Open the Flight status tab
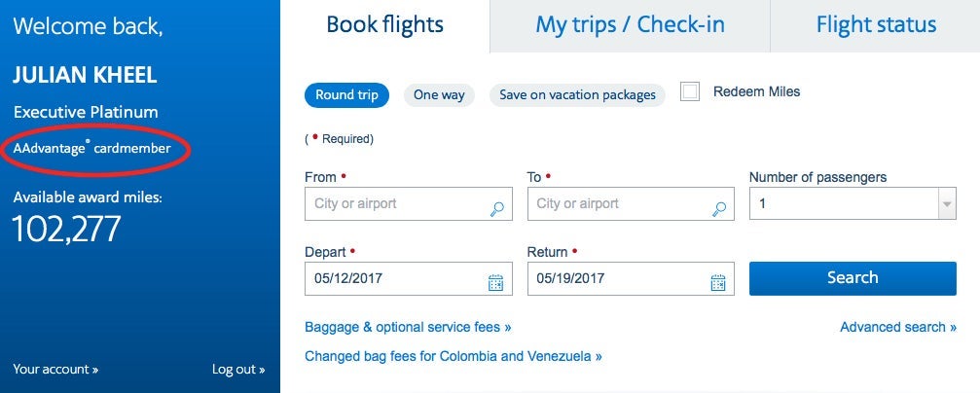This screenshot has width=980, height=393. [x=876, y=25]
